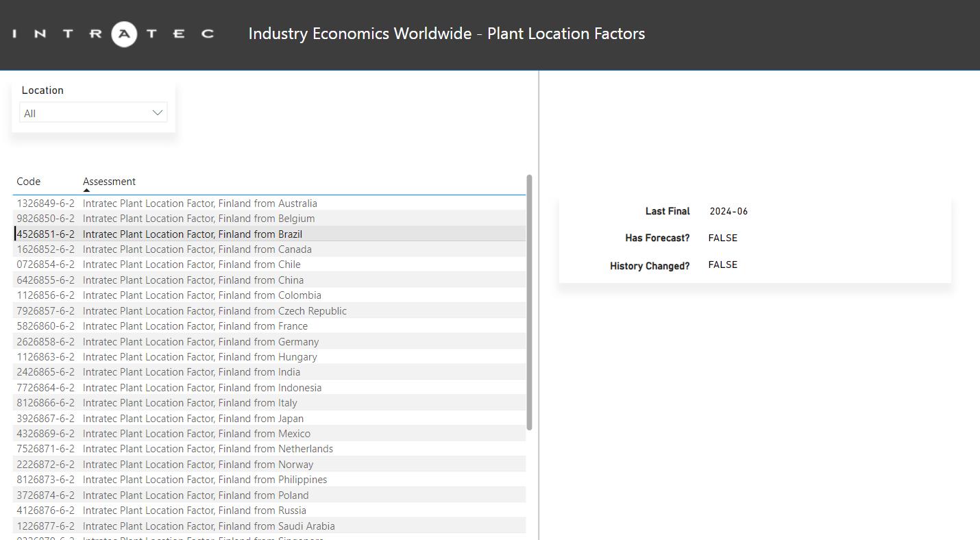The width and height of the screenshot is (980, 540).
Task: Sort by Assessment column header
Action: [109, 182]
